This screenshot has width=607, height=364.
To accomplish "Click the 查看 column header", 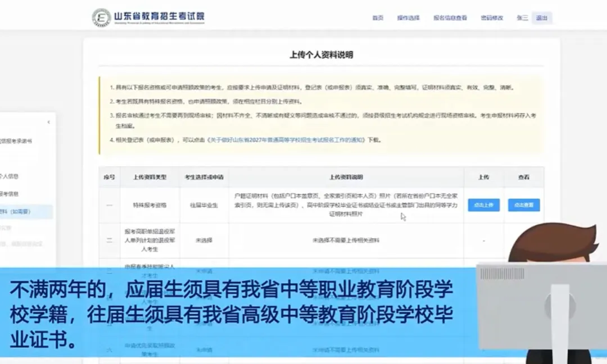I will pyautogui.click(x=524, y=177).
